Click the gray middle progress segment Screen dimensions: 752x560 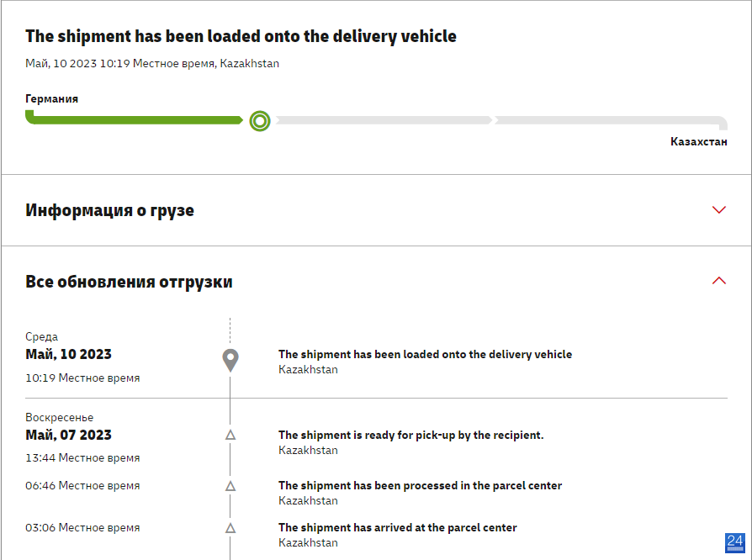click(x=384, y=120)
